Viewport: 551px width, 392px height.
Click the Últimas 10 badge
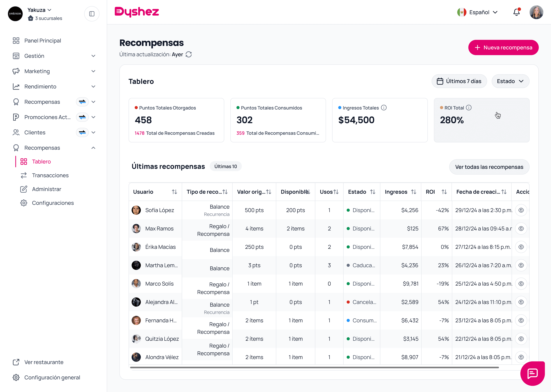click(226, 166)
